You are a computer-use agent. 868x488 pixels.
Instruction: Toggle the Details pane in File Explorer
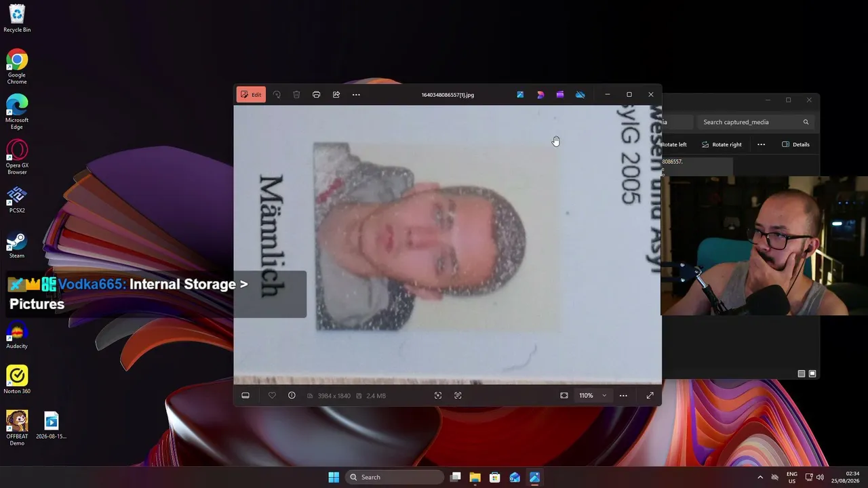tap(795, 144)
